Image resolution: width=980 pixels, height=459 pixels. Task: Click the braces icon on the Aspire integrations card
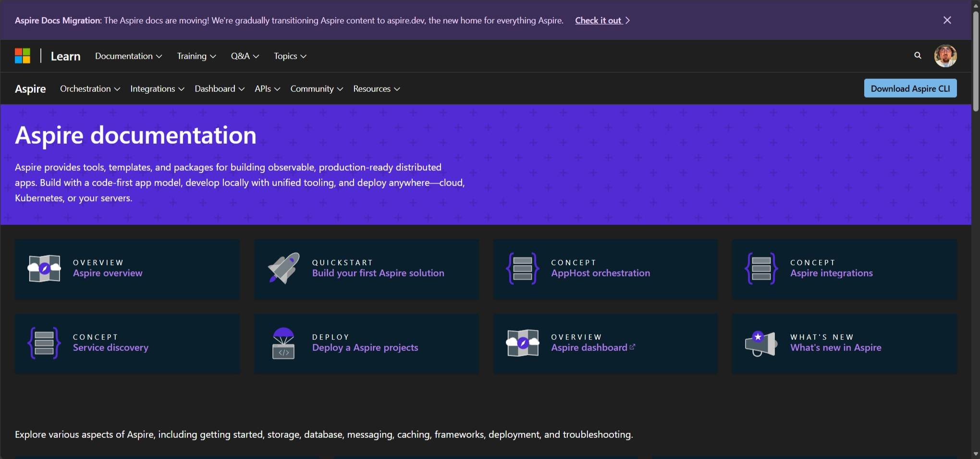coord(761,268)
